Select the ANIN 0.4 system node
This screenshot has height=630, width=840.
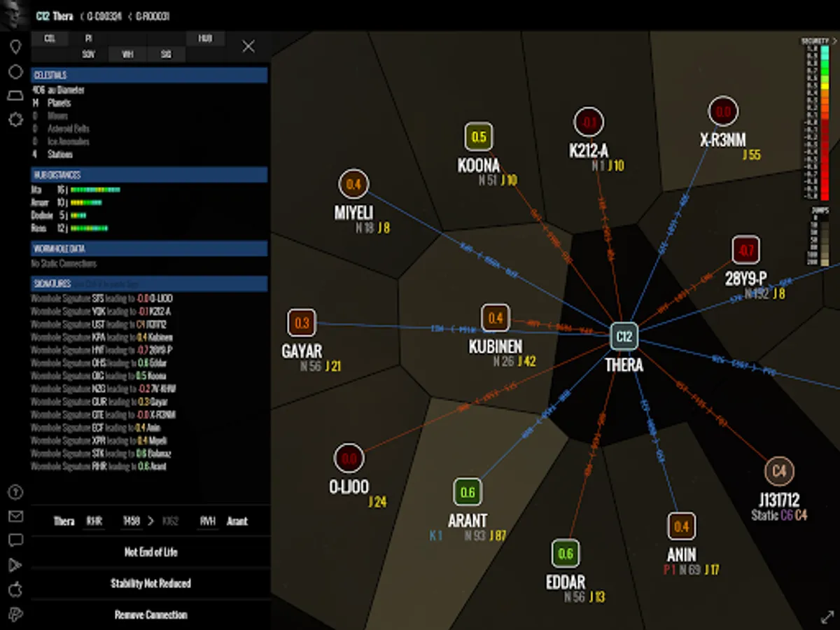[681, 526]
